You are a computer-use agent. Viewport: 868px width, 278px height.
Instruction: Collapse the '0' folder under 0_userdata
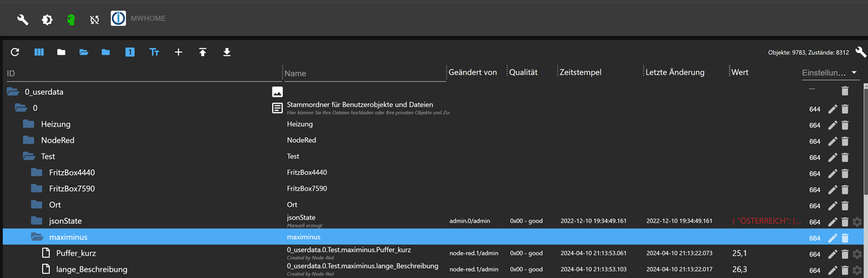pyautogui.click(x=22, y=108)
